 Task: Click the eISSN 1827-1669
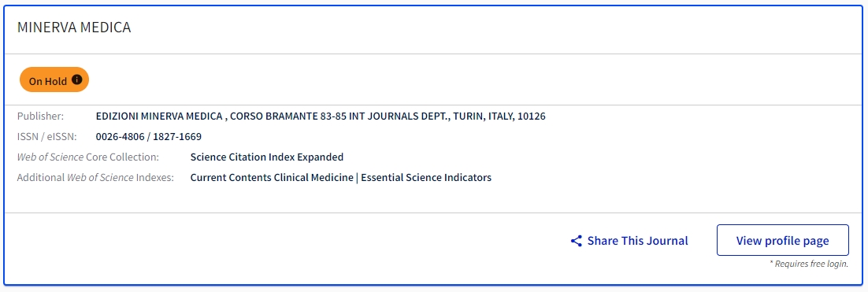177,137
